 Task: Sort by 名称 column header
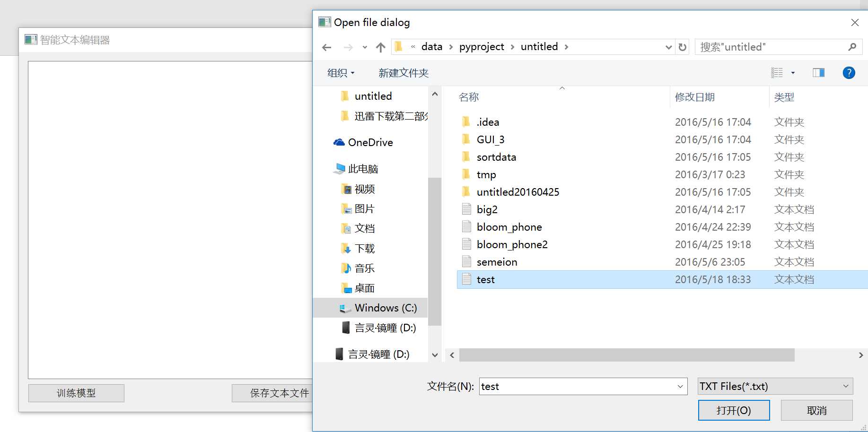pos(468,97)
